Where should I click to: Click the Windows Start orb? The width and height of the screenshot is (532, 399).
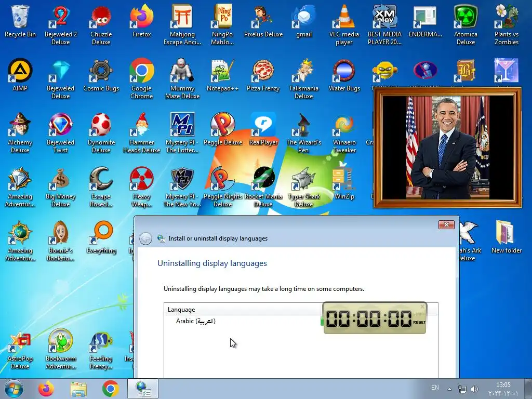pos(14,389)
